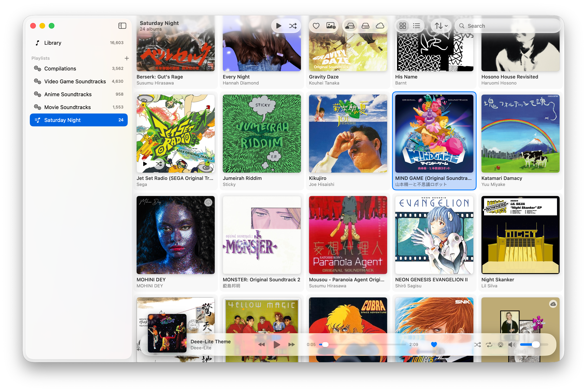The width and height of the screenshot is (587, 392).
Task: Select the highlighted local drive filter icon
Action: point(350,26)
